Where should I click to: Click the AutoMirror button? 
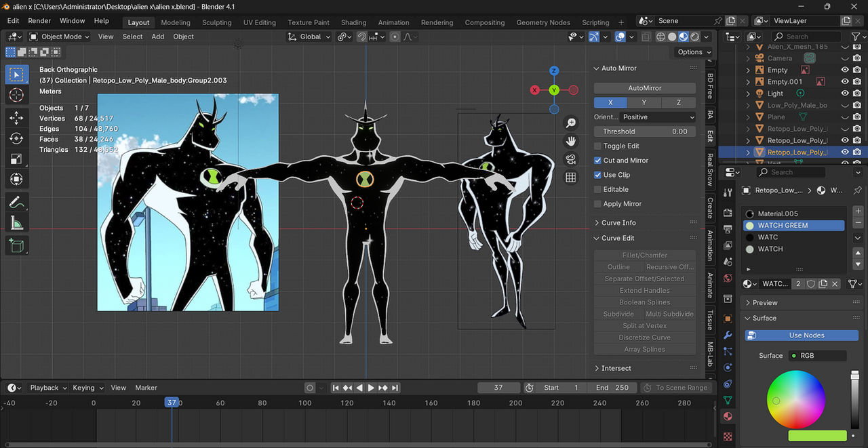pyautogui.click(x=645, y=88)
